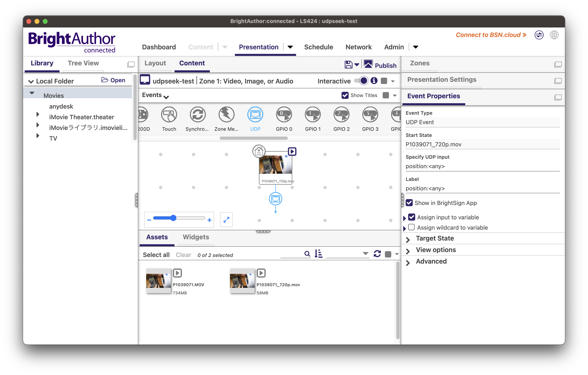Uncheck the Show Titles checkbox
The width and height of the screenshot is (588, 375).
[x=345, y=95]
